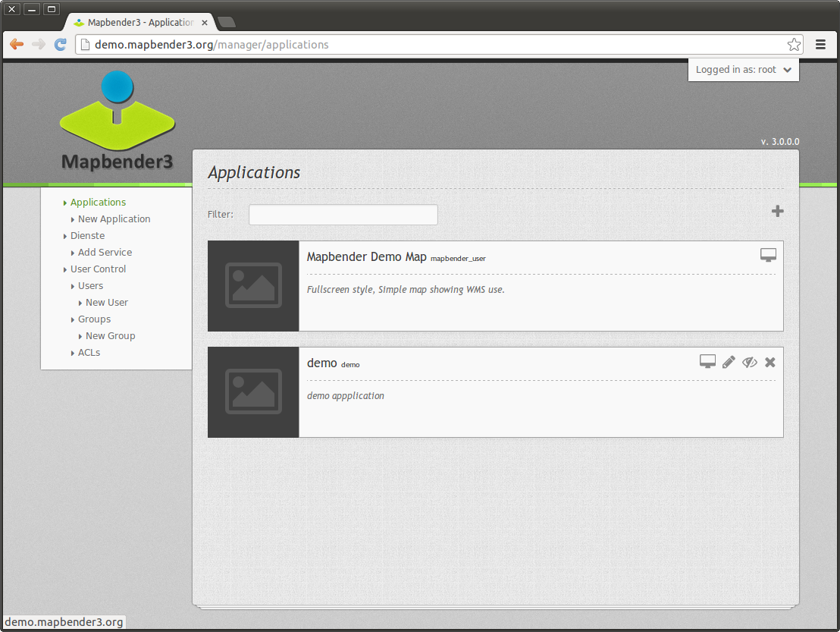The image size is (840, 632).
Task: Select the Mapbender3 - Application browser tab
Action: tap(140, 23)
